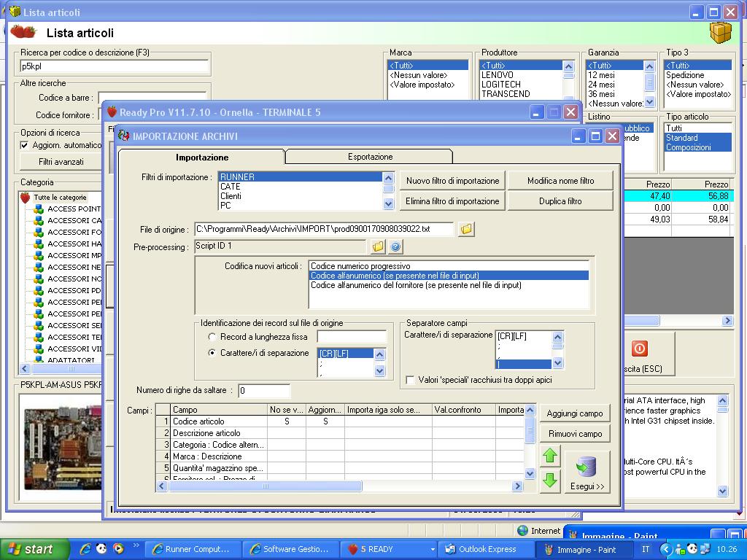Expand the quick launch overflow chevron
The height and width of the screenshot is (560, 747).
[x=136, y=545]
